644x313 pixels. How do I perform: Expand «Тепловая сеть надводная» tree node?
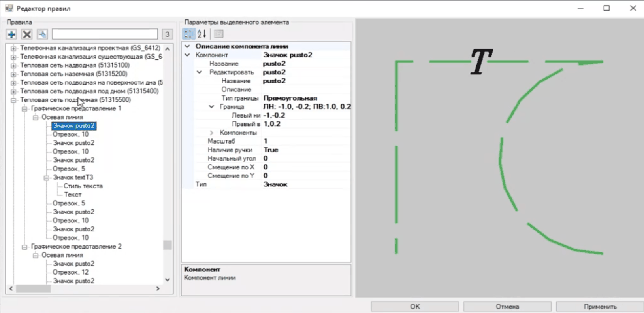[x=13, y=65]
